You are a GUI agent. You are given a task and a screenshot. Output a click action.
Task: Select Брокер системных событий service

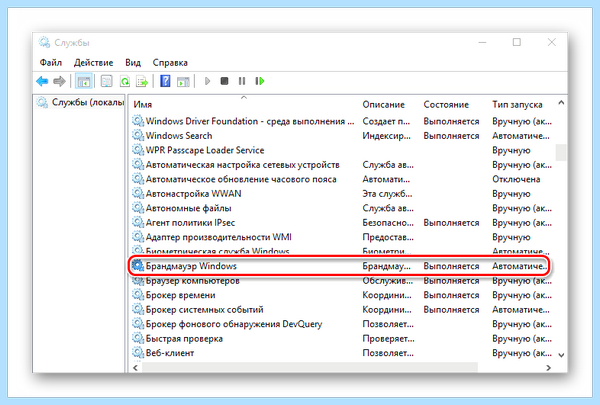pyautogui.click(x=341, y=310)
